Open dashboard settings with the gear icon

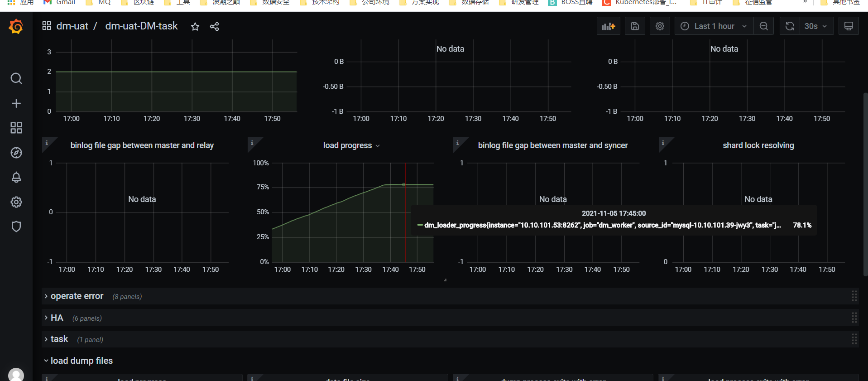(660, 26)
